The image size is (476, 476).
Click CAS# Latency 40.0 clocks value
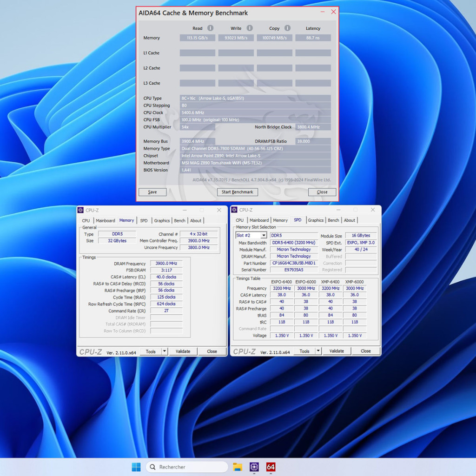166,277
